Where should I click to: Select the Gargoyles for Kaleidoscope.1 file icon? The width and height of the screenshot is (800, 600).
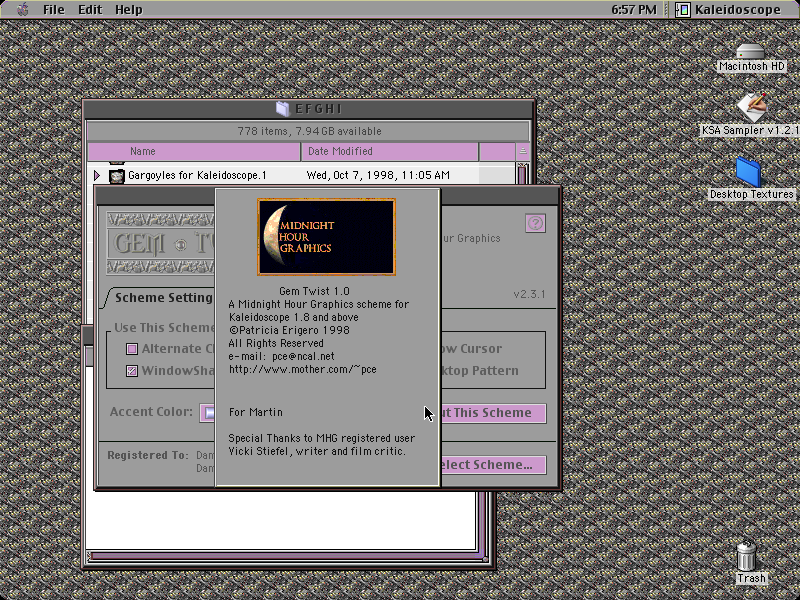(x=117, y=176)
